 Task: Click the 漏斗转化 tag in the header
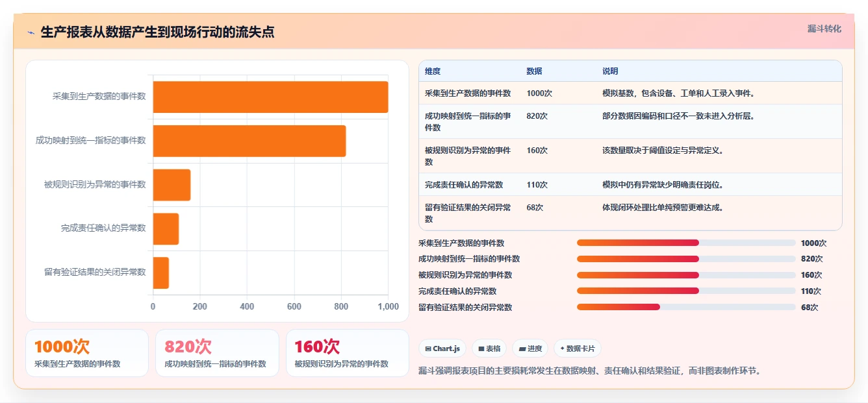[824, 29]
